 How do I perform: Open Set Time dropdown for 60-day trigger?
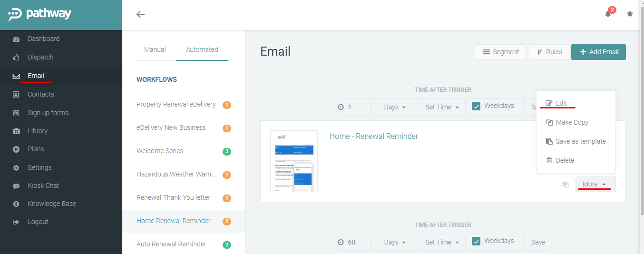pos(442,242)
